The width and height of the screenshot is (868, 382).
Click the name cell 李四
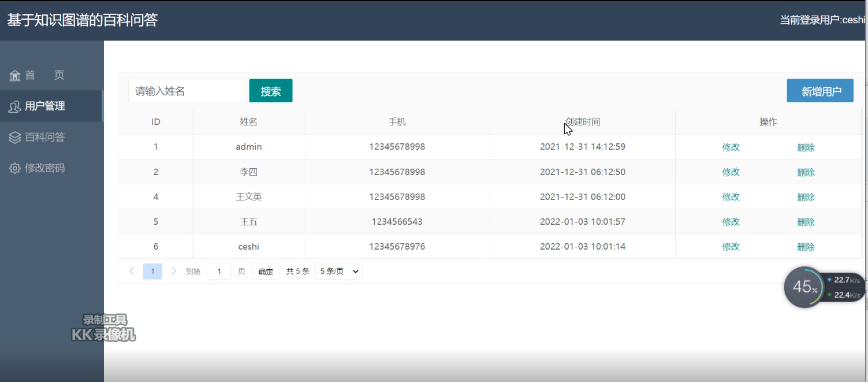pyautogui.click(x=248, y=172)
